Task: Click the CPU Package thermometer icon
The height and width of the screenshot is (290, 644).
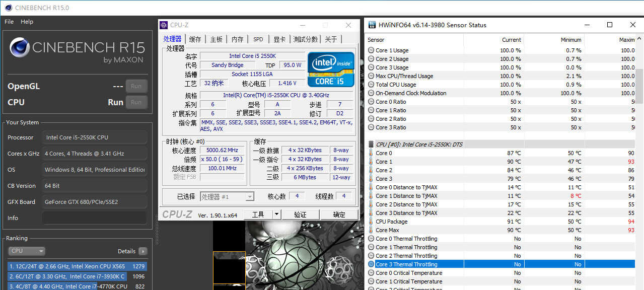Action: (371, 222)
